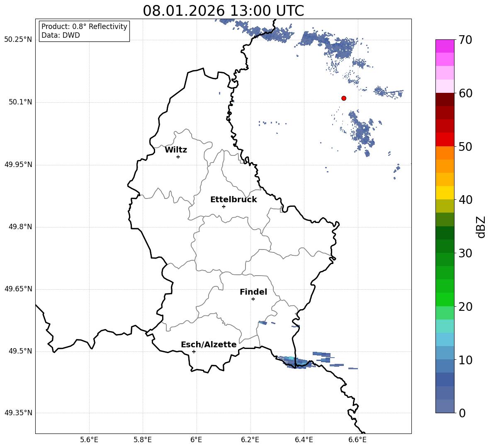
Task: Click the colorbar value 70
Action: pyautogui.click(x=465, y=40)
